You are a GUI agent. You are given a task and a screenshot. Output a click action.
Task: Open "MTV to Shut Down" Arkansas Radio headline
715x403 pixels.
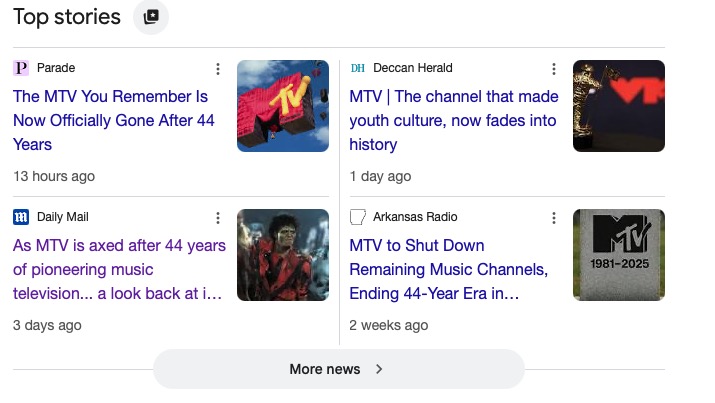tap(448, 269)
